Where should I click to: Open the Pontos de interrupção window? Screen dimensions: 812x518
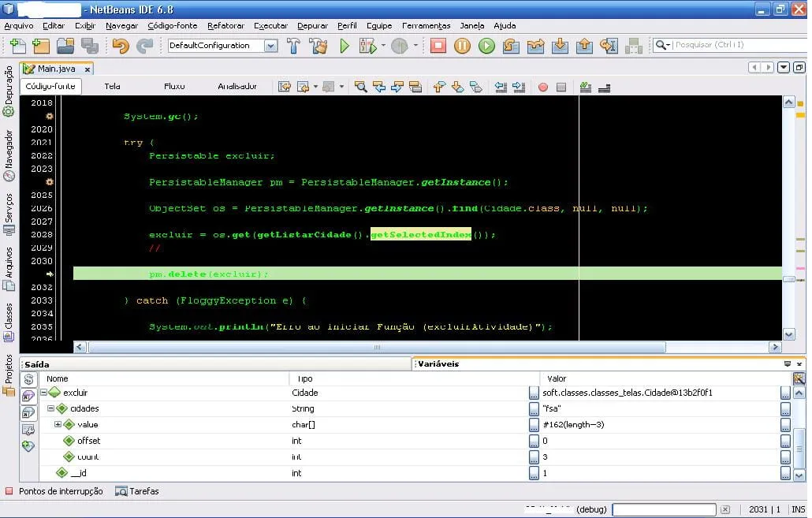[60, 491]
